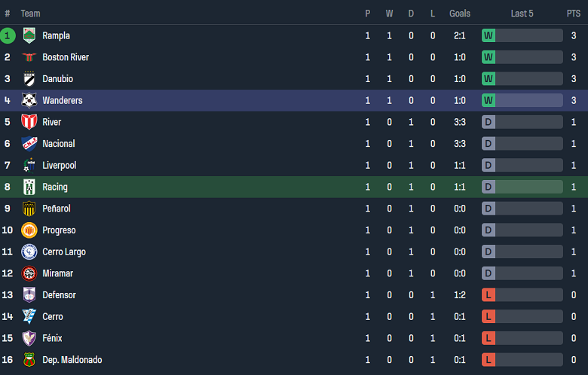The height and width of the screenshot is (375, 588).
Task: Click the Miramar team name
Action: (58, 273)
